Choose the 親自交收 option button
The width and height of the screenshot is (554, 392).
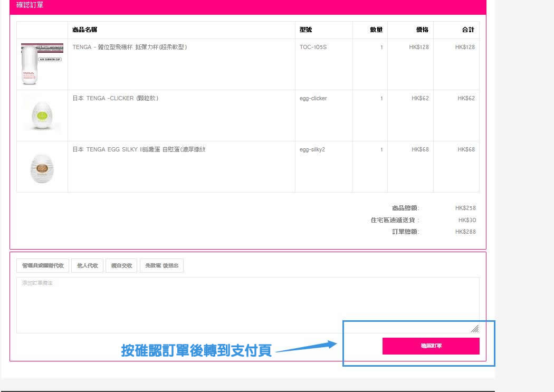click(x=121, y=265)
